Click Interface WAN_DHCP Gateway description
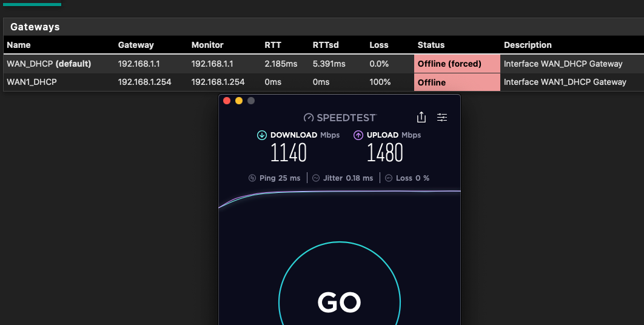Viewport: 644px width, 325px height. click(563, 64)
